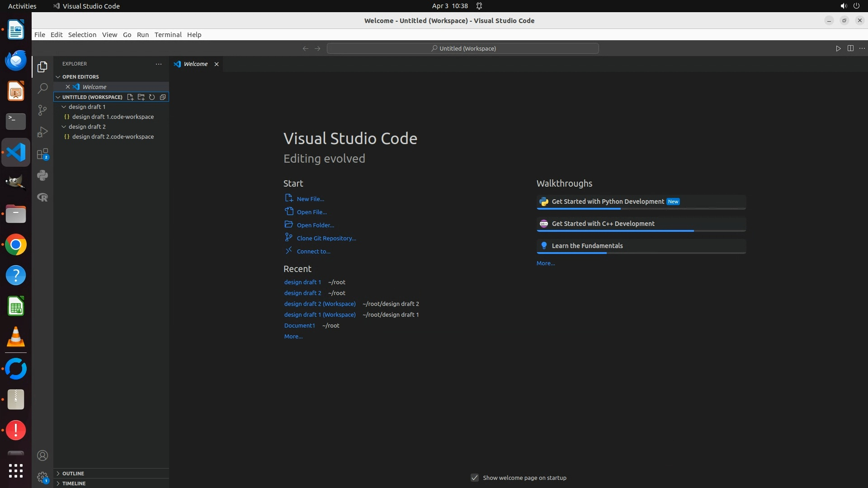868x488 pixels.
Task: Click Clone Git Repository link
Action: pos(326,238)
